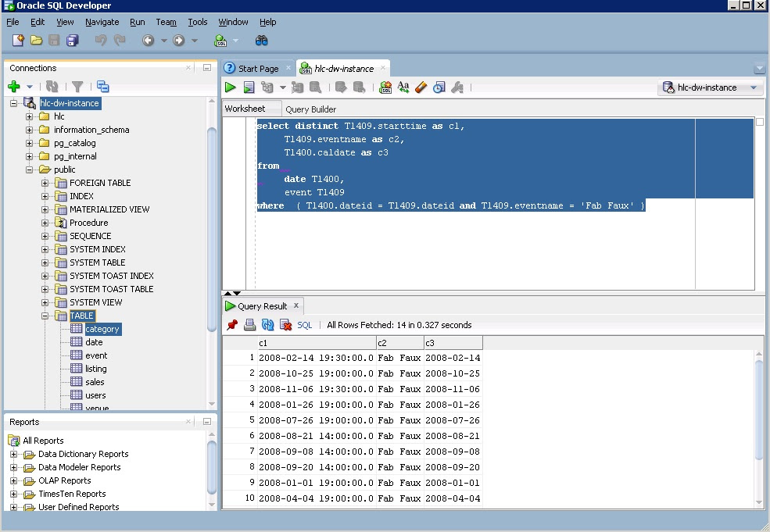Run the SQL statement with green play button
Image resolution: width=770 pixels, height=532 pixels.
pos(231,87)
